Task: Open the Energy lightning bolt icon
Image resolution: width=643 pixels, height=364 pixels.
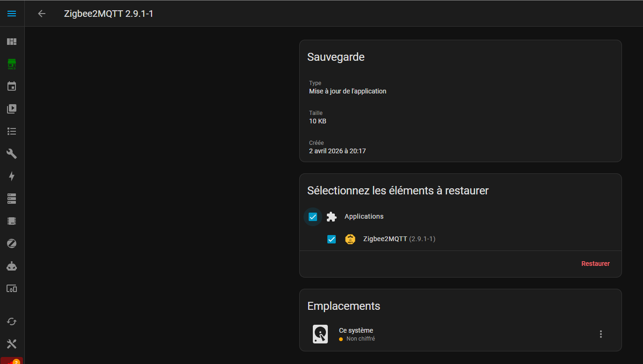Action: click(x=12, y=176)
